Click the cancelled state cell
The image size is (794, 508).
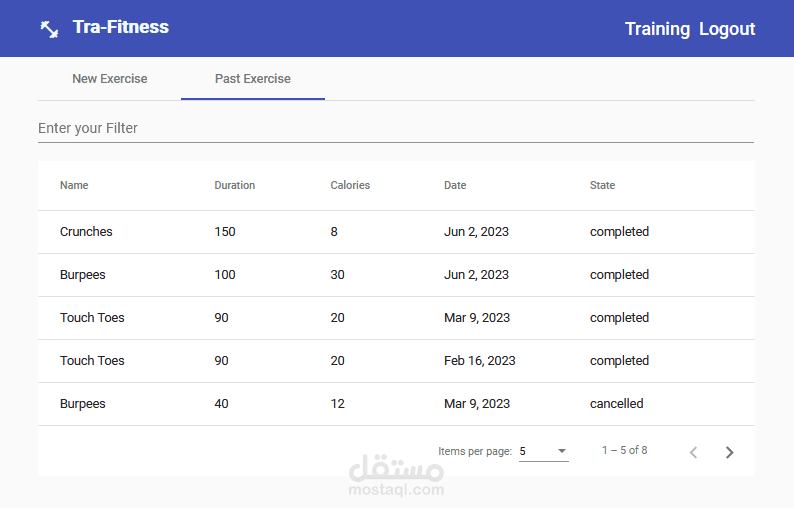(x=616, y=404)
